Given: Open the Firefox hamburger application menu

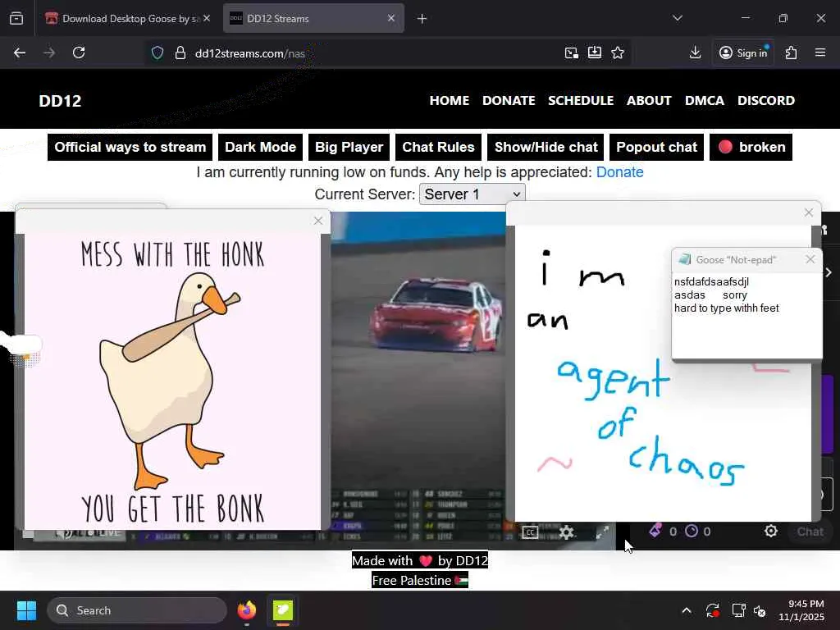Looking at the screenshot, I should click(820, 52).
